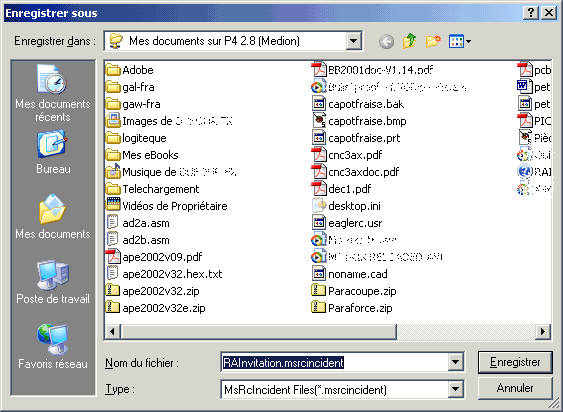The width and height of the screenshot is (563, 412).
Task: Expand the Nom du fichier dropdown
Action: pyautogui.click(x=455, y=362)
